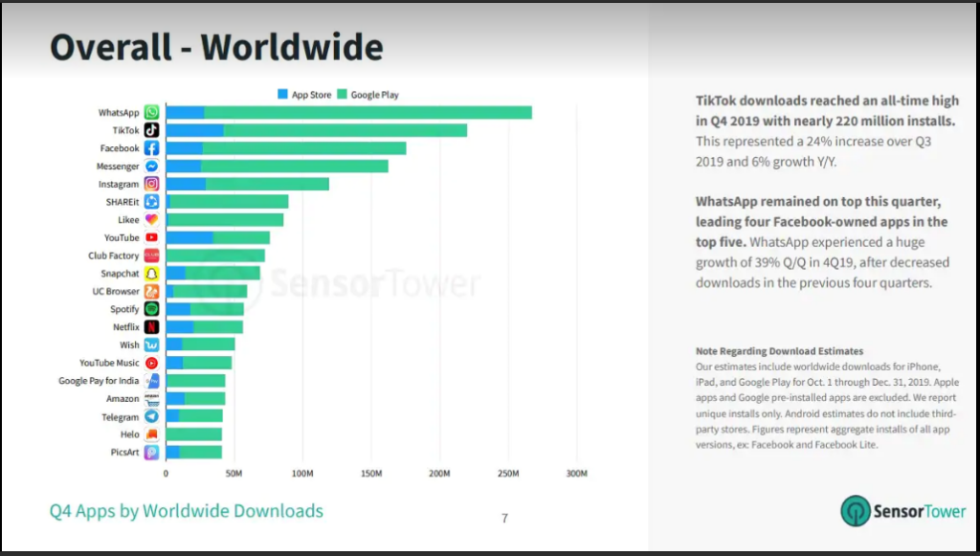The image size is (980, 556).
Task: Click the '300M' axis value
Action: pyautogui.click(x=577, y=474)
